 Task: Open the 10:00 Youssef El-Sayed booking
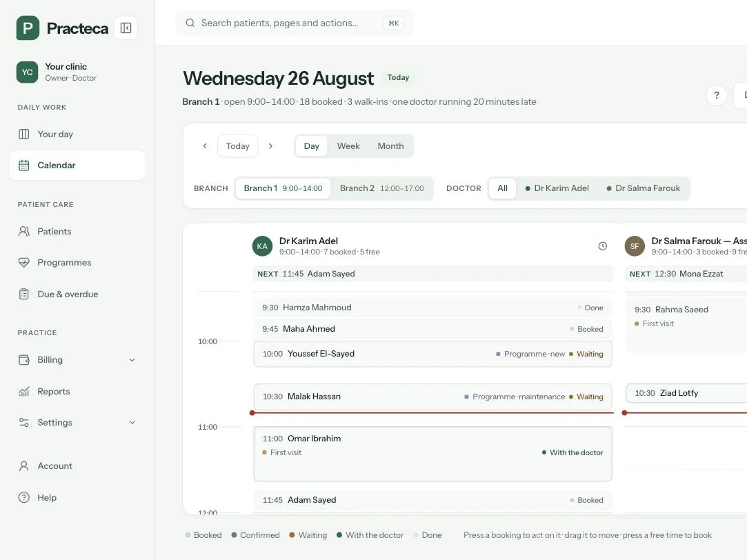click(432, 354)
